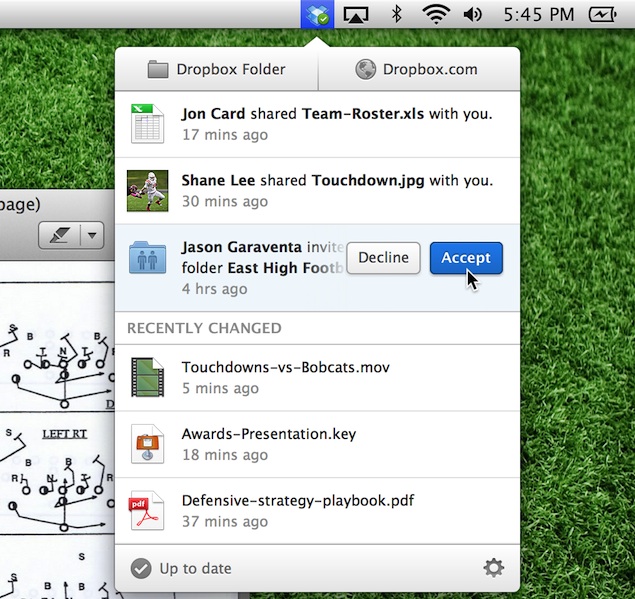The height and width of the screenshot is (599, 635).
Task: Open Dropbox.com in the browser
Action: click(x=419, y=69)
